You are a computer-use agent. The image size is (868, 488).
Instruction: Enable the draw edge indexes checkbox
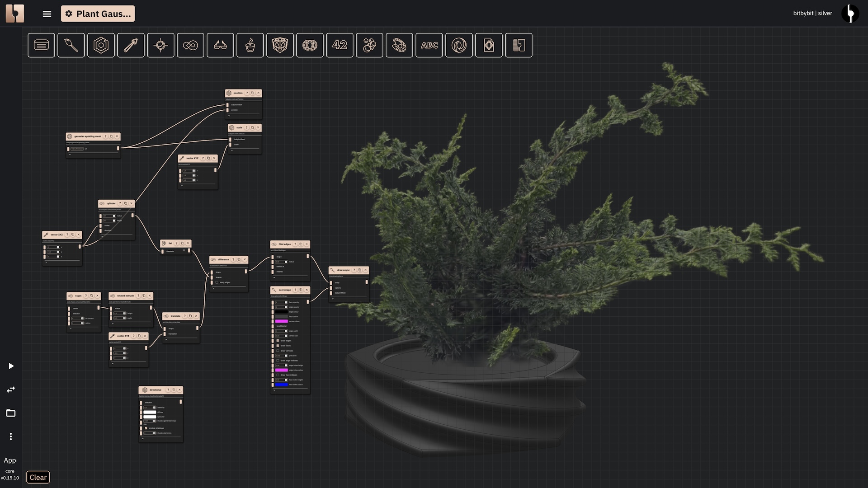coord(278,361)
